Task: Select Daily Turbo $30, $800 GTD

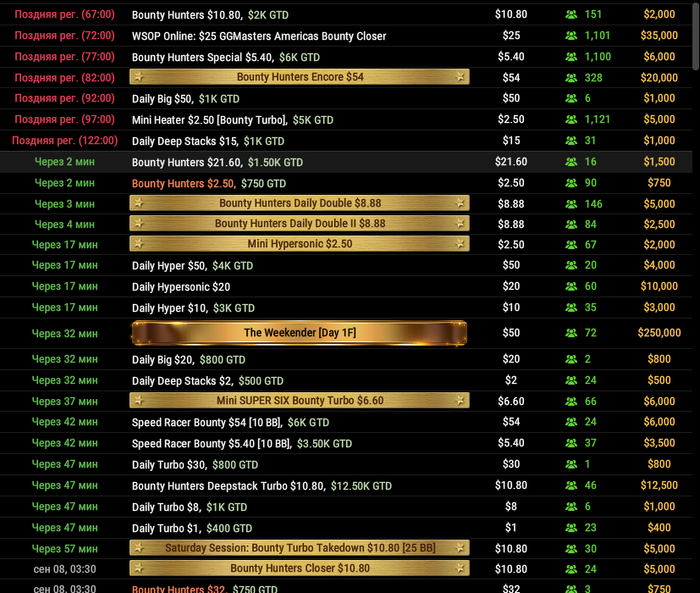Action: pos(195,465)
